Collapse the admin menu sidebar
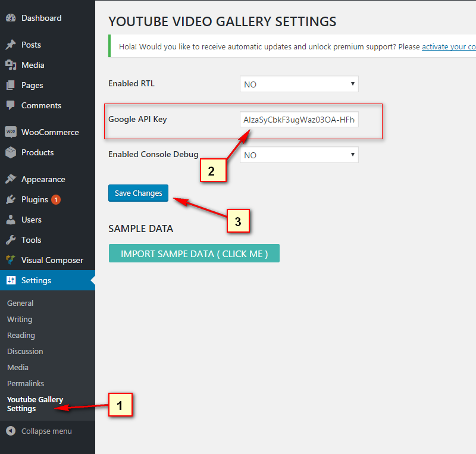Screen dimensions: 476x454 (39, 431)
